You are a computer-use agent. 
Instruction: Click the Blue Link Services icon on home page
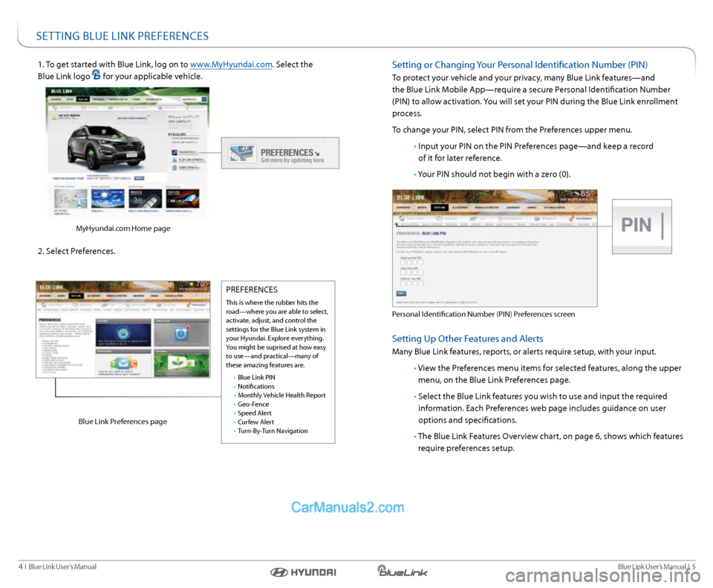coord(174,159)
